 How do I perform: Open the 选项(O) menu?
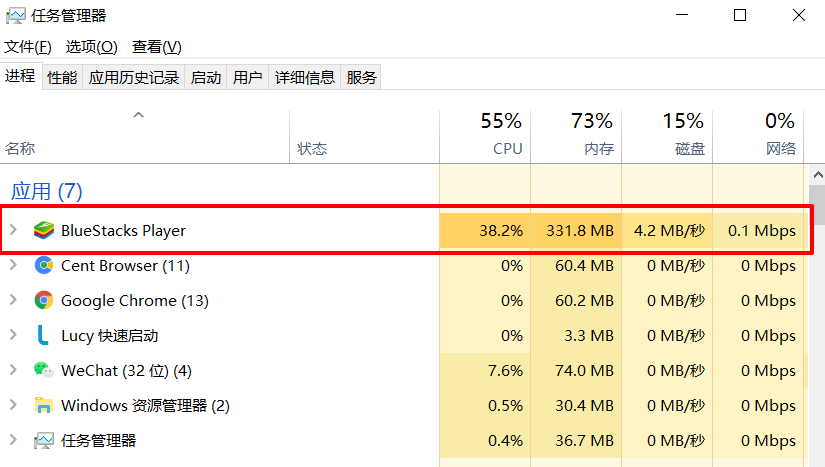(x=91, y=47)
